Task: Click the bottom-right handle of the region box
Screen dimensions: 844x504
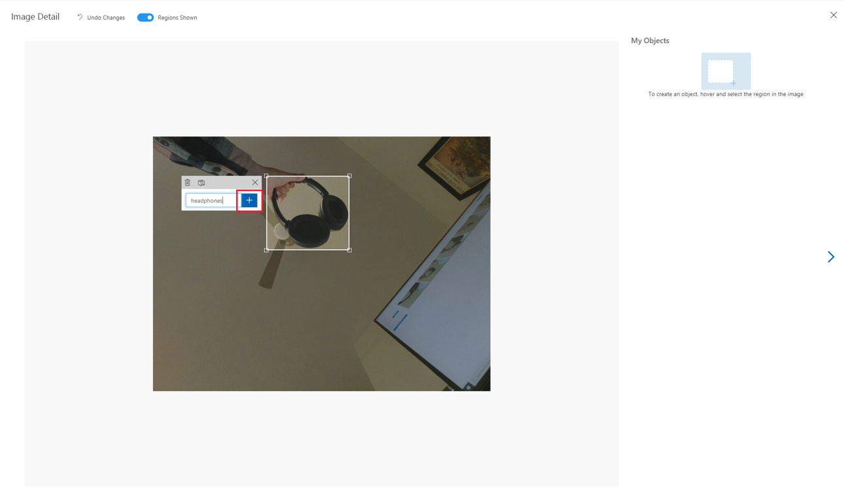Action: (x=349, y=250)
